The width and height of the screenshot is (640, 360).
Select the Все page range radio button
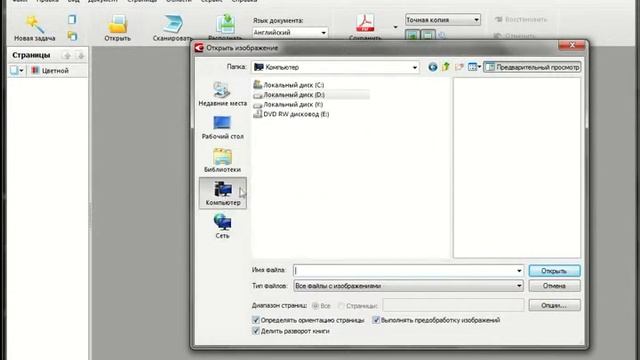tap(315, 306)
